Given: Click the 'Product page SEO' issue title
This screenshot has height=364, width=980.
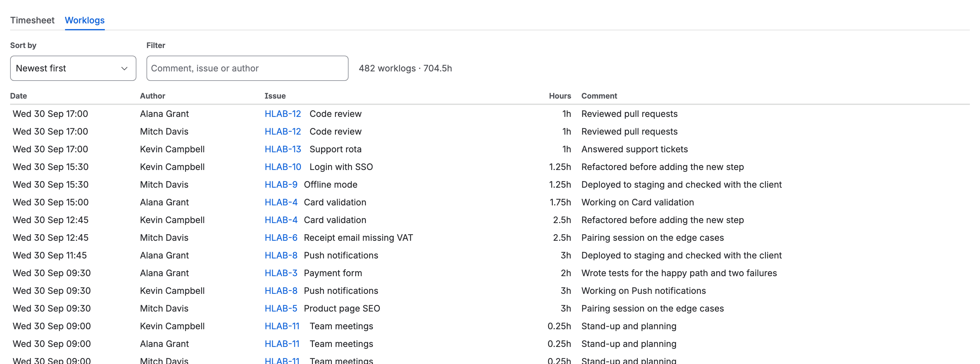Looking at the screenshot, I should pyautogui.click(x=342, y=308).
